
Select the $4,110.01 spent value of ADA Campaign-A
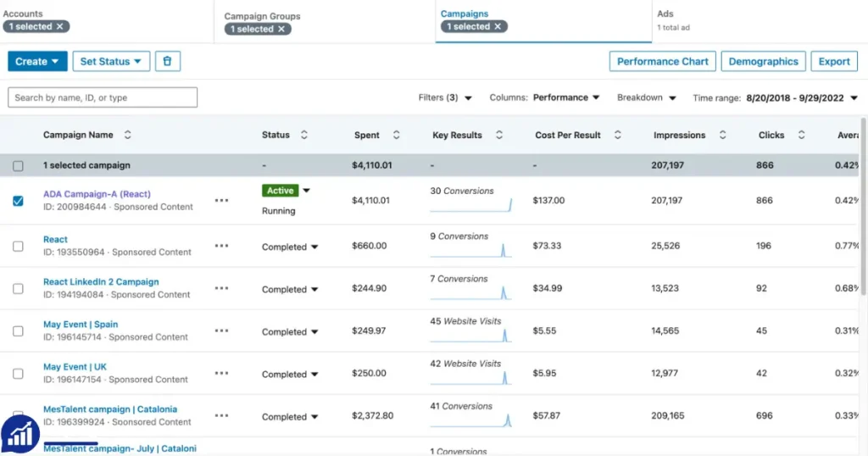tap(371, 200)
